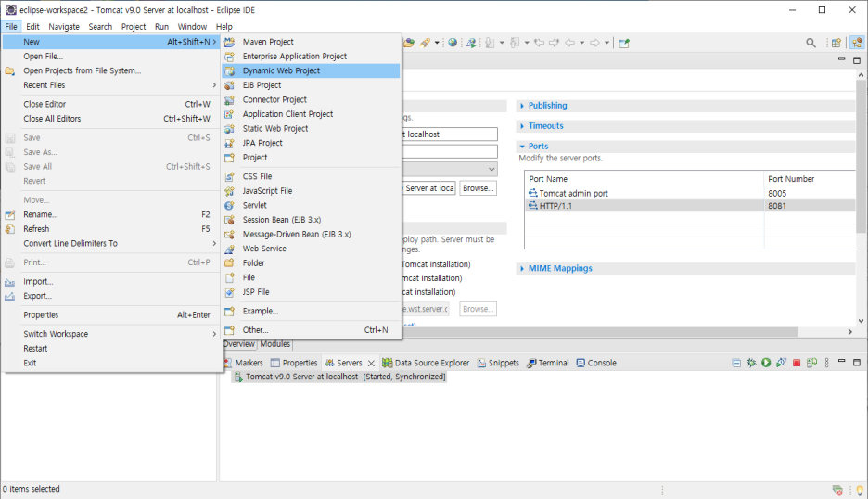This screenshot has width=868, height=499.
Task: Choose Dynamic Web Project from New submenu
Action: [x=311, y=70]
